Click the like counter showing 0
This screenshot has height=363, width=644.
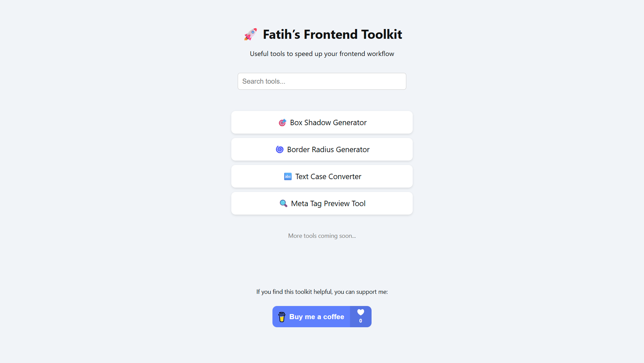(x=361, y=321)
